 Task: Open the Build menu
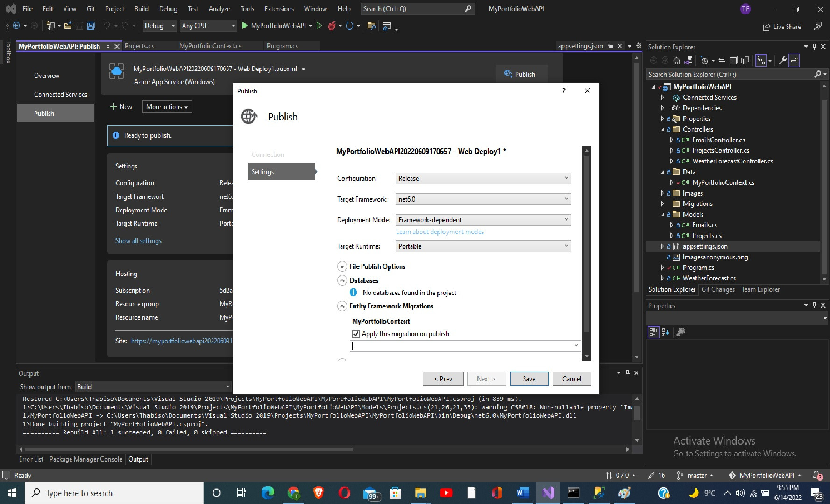(x=142, y=9)
